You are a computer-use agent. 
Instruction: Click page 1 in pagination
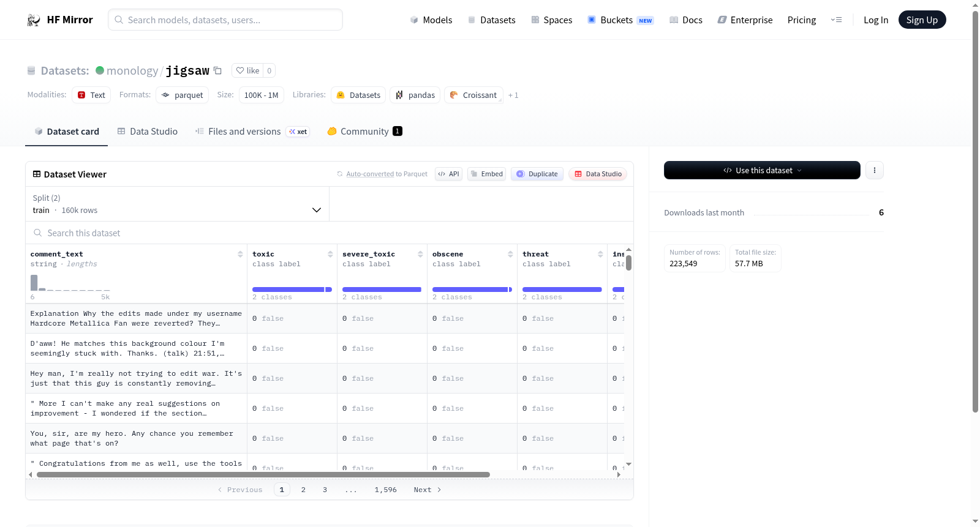tap(282, 490)
